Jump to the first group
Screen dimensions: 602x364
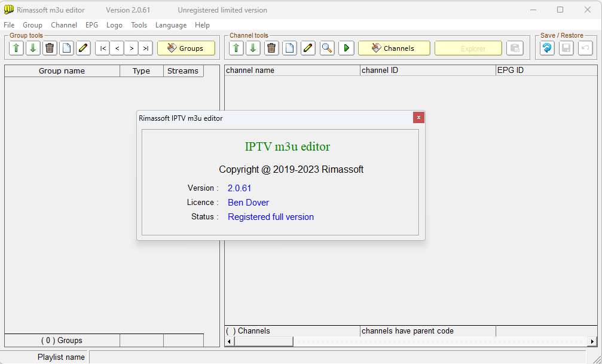102,48
